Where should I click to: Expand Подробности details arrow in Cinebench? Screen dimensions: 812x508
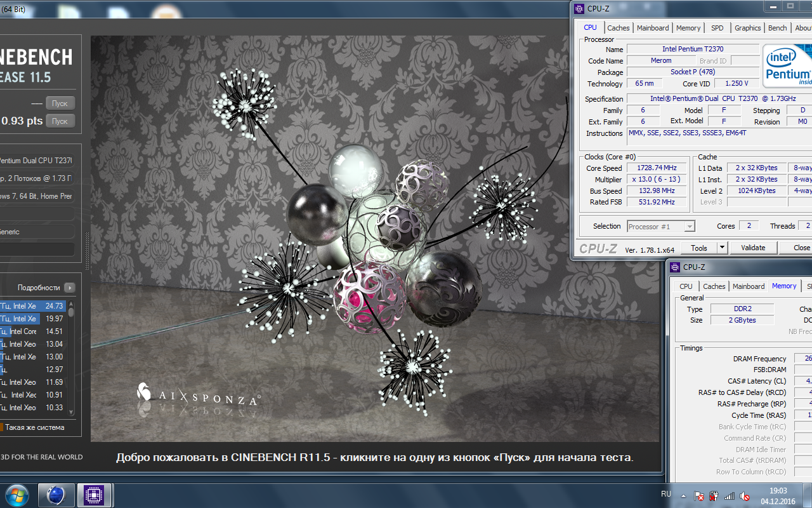(70, 288)
